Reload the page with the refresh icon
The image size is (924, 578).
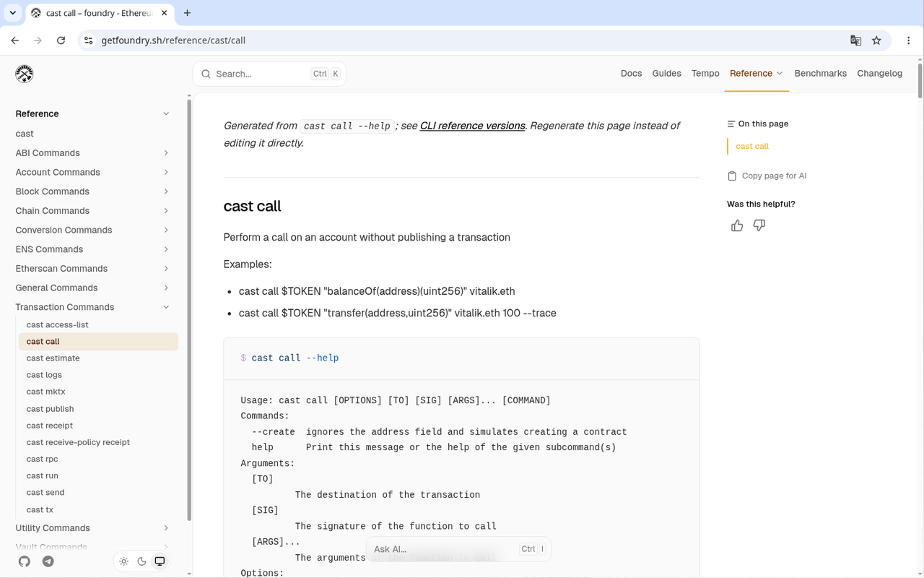(x=61, y=40)
